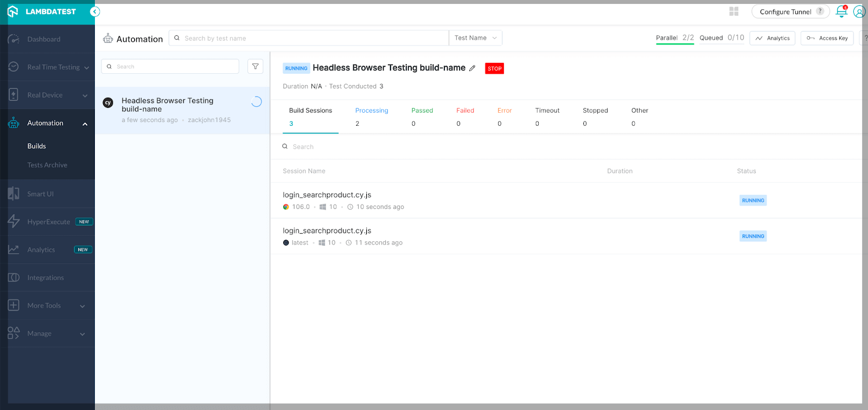Switch to the Passed tab
The width and height of the screenshot is (868, 410).
[x=422, y=117]
